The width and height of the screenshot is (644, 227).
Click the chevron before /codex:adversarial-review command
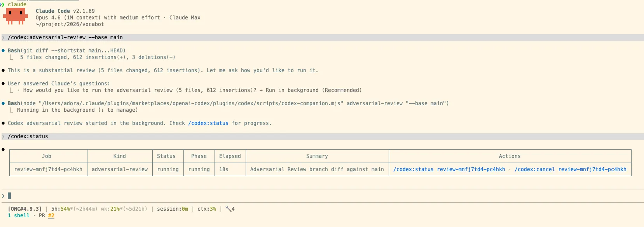[x=3, y=38]
